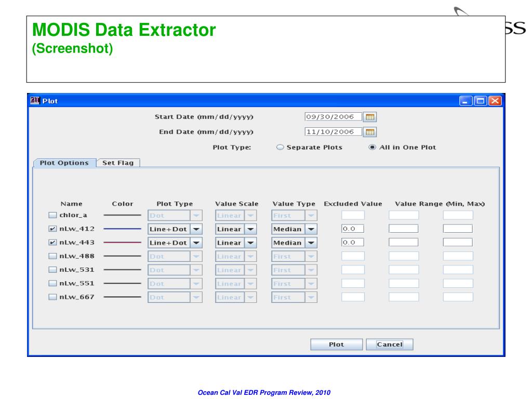Click the nLw_443 maximum range field
Screen dimensions: 532x399
click(458, 242)
